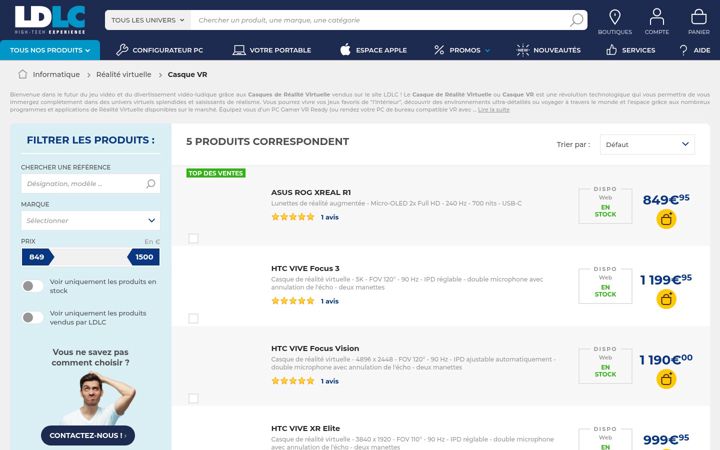Click the home icon in breadcrumb
The width and height of the screenshot is (720, 450).
pyautogui.click(x=22, y=74)
